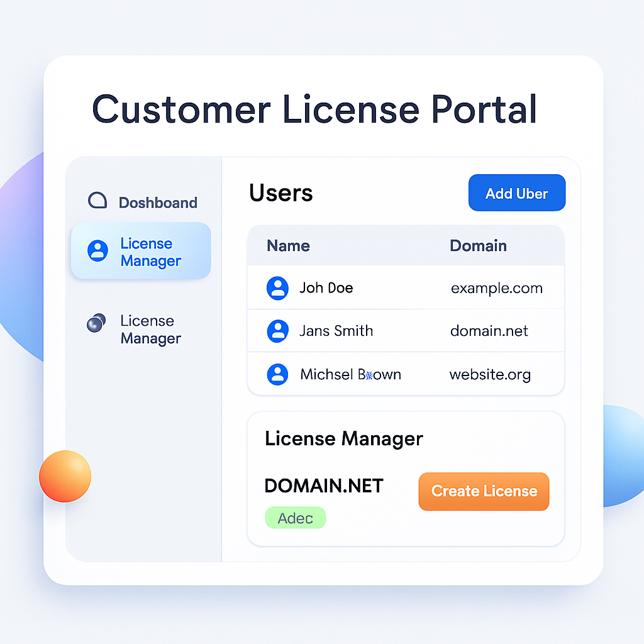644x644 pixels.
Task: Click the Name column header
Action: pyautogui.click(x=288, y=246)
